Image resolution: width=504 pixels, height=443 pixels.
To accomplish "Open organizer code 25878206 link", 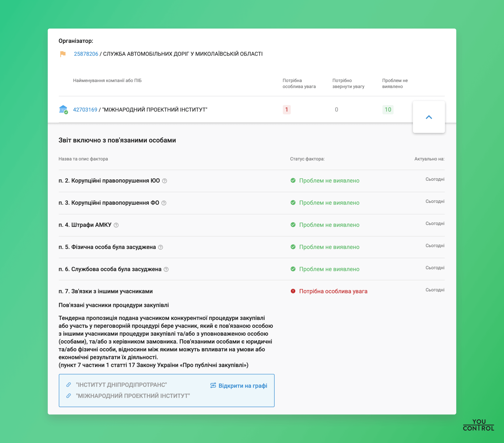I will point(86,54).
